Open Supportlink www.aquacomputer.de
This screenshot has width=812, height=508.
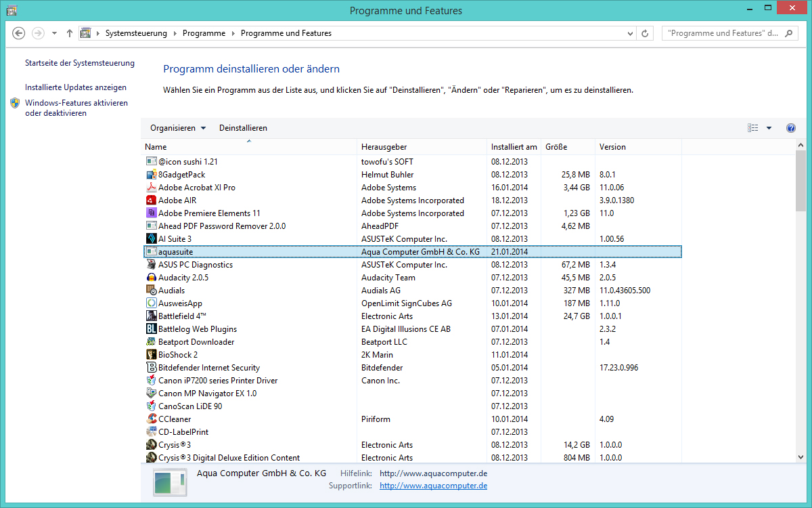pos(433,486)
